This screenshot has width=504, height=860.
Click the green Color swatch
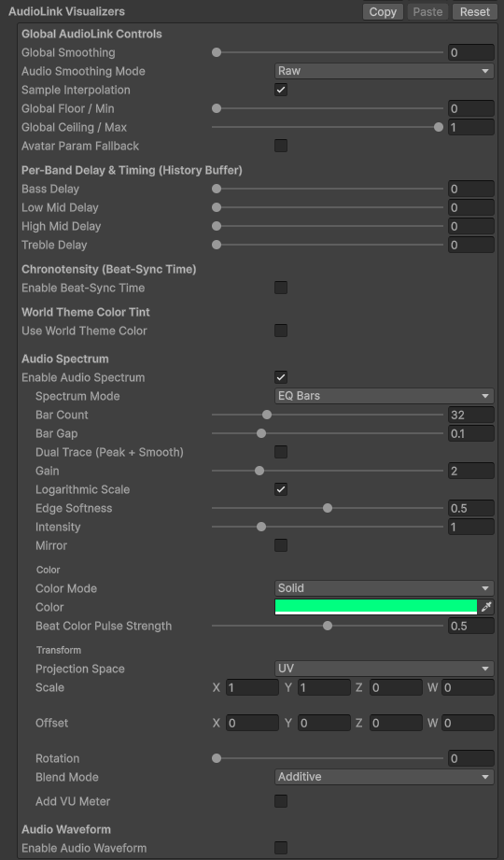tap(376, 607)
